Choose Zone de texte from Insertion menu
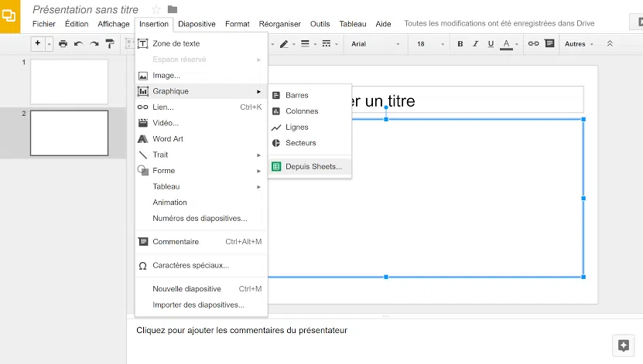The width and height of the screenshot is (643, 364). pos(201,43)
